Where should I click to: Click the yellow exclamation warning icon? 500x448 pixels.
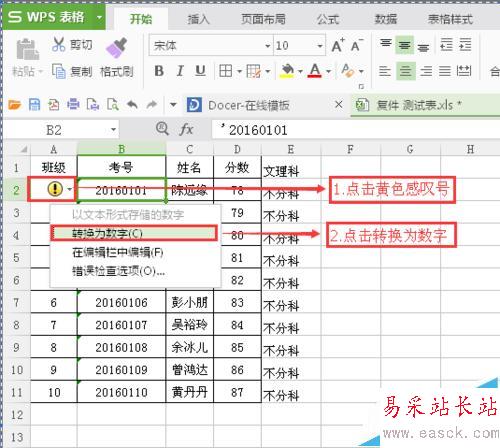(x=55, y=189)
